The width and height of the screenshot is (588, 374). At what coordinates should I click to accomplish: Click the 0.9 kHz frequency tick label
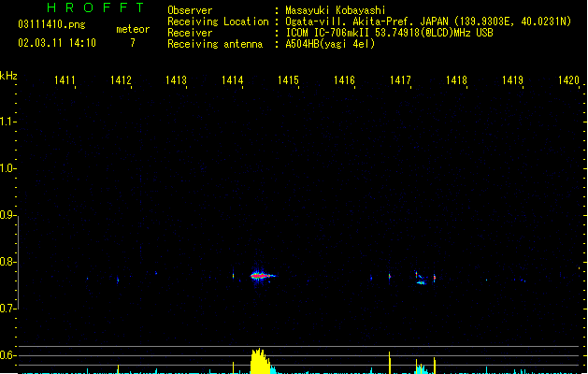tap(7, 215)
